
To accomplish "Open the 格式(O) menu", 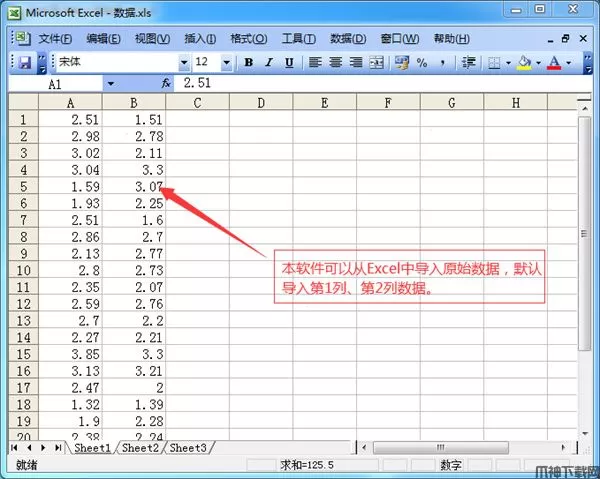I will click(248, 38).
